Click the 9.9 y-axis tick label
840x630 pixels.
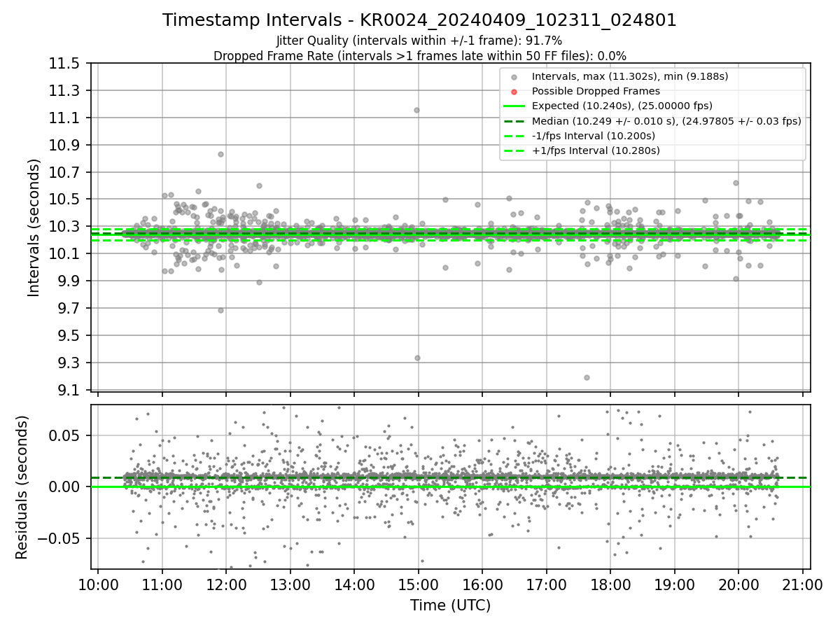click(x=69, y=281)
